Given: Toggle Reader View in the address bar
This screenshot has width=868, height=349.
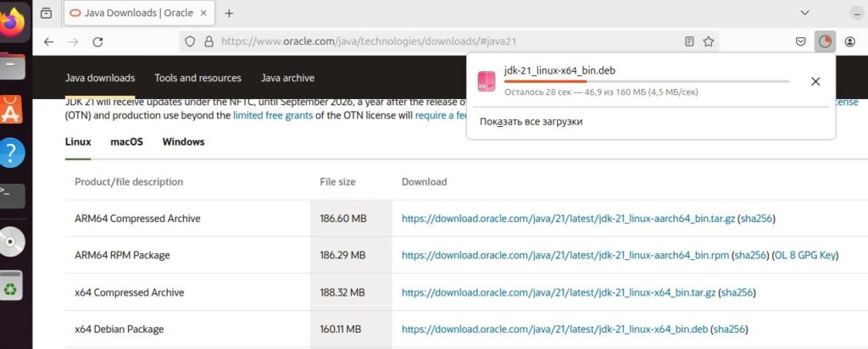Looking at the screenshot, I should [x=689, y=42].
